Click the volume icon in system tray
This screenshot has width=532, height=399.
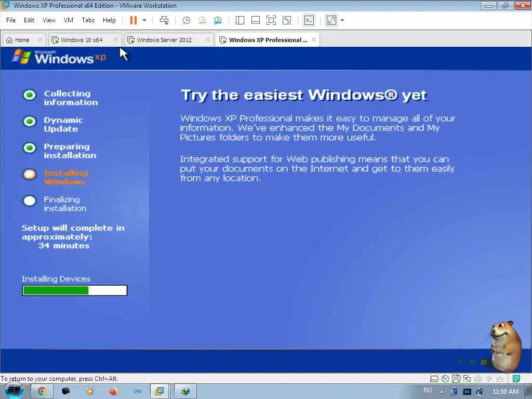479,392
